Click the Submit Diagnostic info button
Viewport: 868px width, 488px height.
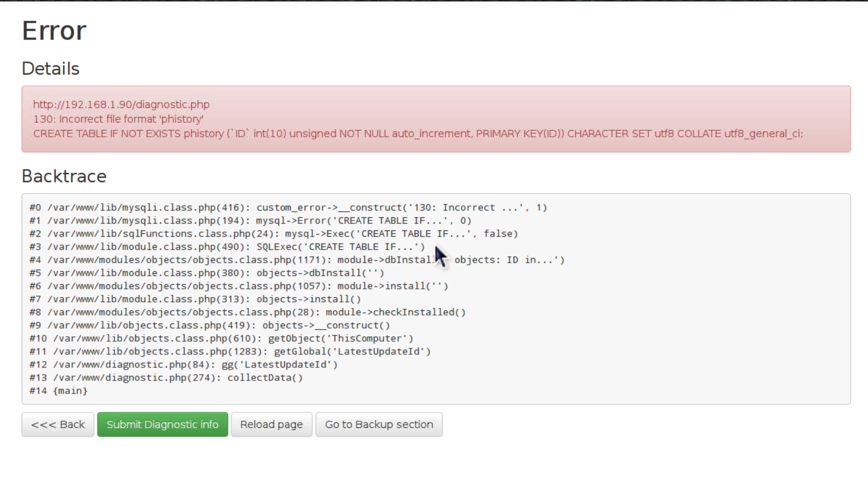point(162,424)
